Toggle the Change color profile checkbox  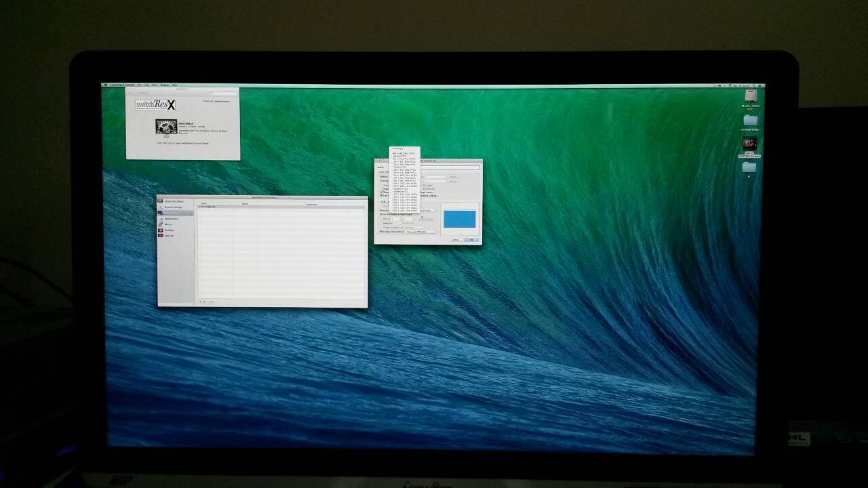click(381, 232)
